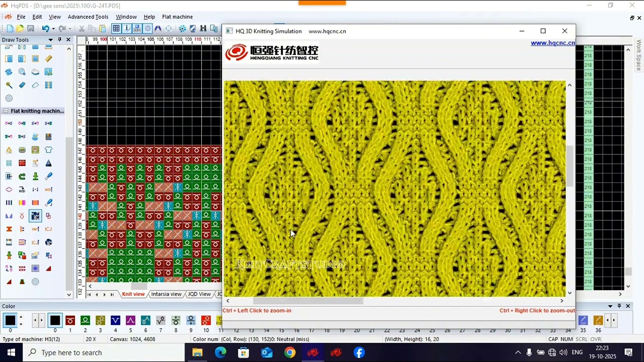Click the Cut scissors toolbar icon
This screenshot has width=644, height=362.
[x=82, y=29]
